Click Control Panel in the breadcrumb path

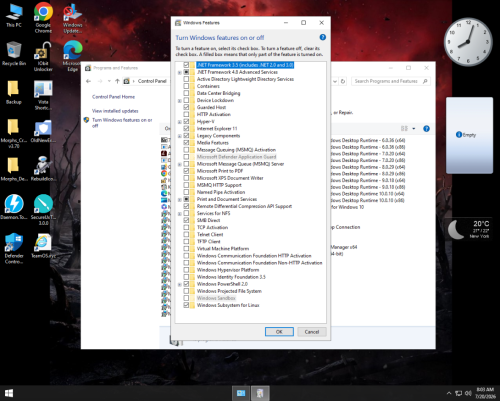(x=152, y=81)
